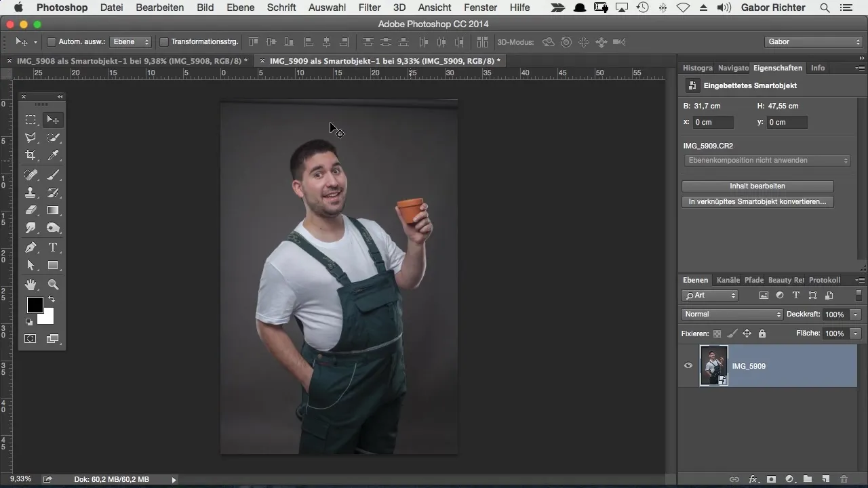Change screen mode in toolbox
The width and height of the screenshot is (868, 488).
(x=53, y=339)
